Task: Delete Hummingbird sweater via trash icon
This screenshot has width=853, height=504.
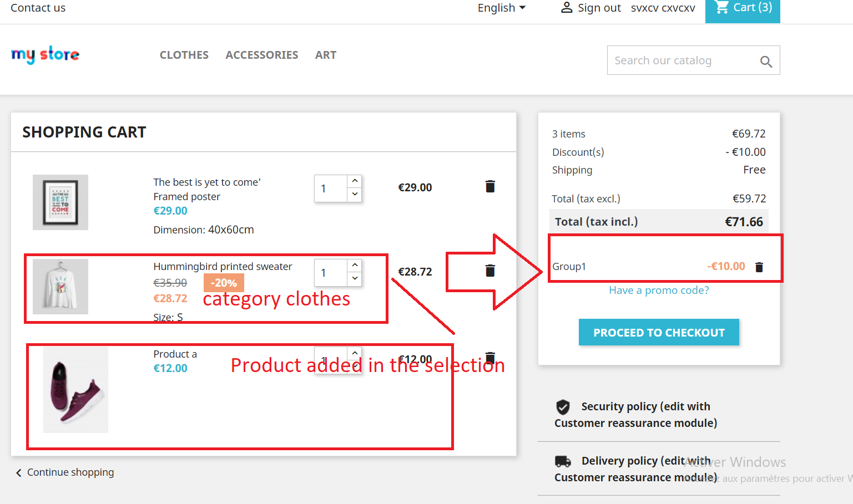Action: (489, 270)
